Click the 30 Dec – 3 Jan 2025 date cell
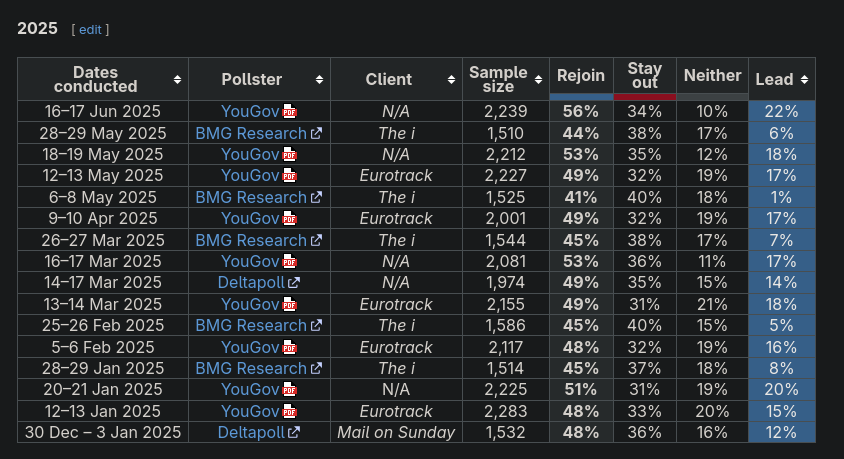 [x=103, y=433]
